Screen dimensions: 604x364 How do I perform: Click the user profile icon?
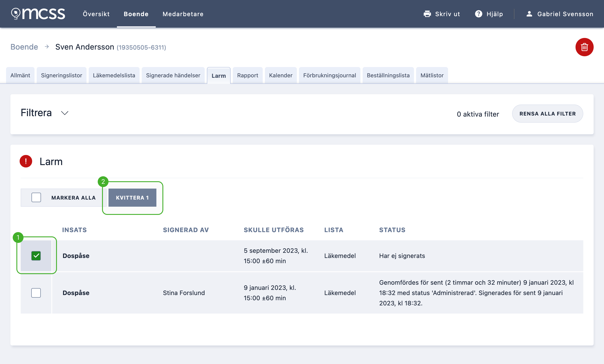529,14
